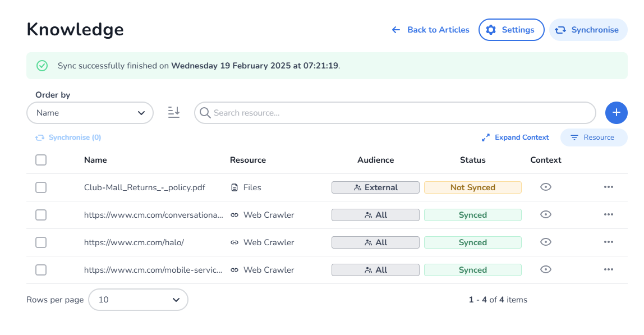The width and height of the screenshot is (644, 335).
Task: View context for Club-Mall_Returns policy file
Action: (545, 187)
